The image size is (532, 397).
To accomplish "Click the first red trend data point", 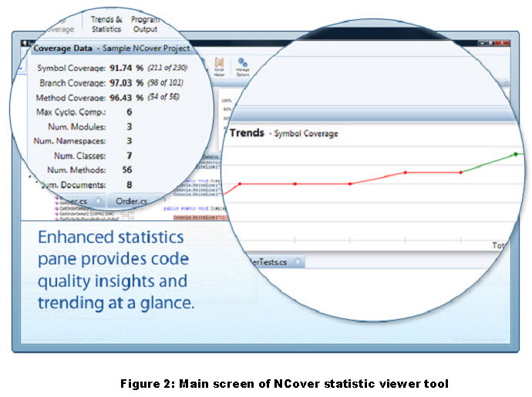I will (x=240, y=183).
